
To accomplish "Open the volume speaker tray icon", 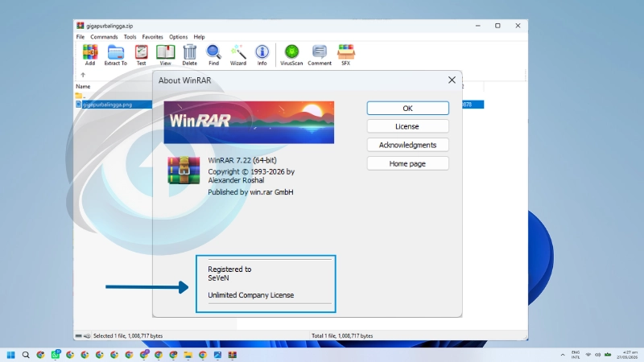I will pos(597,355).
